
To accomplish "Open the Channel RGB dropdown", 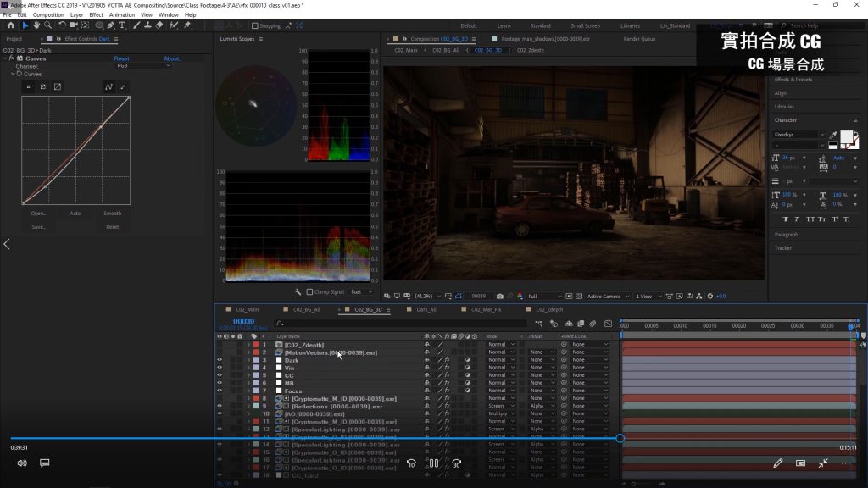I will coord(143,66).
